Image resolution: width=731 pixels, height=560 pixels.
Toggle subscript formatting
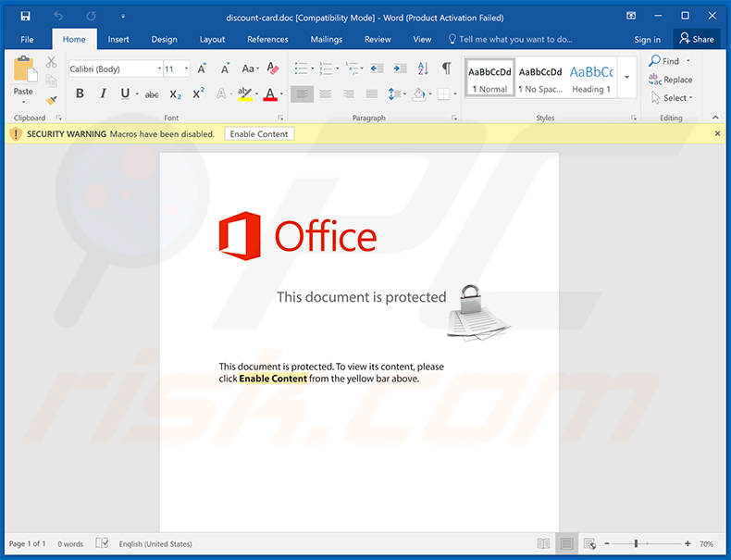(x=175, y=94)
